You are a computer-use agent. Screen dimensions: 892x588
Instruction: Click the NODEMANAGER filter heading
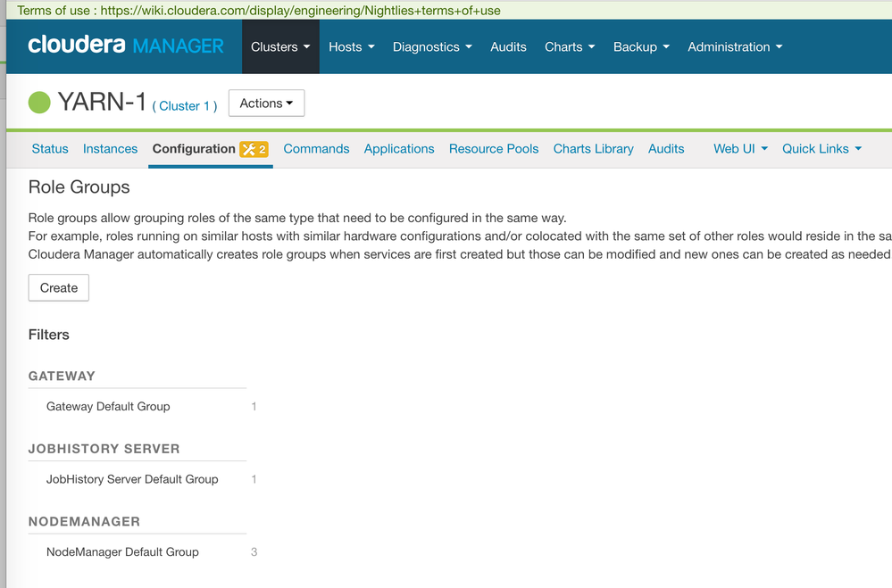pos(84,521)
